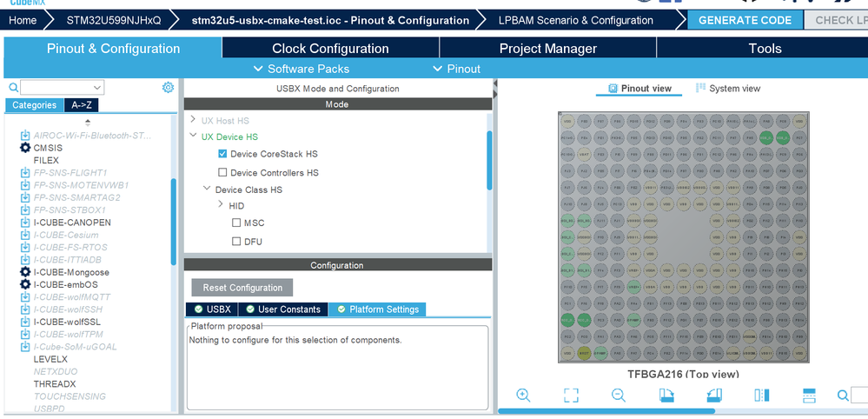Click the category list sort arrows
The image size is (868, 419).
click(88, 123)
